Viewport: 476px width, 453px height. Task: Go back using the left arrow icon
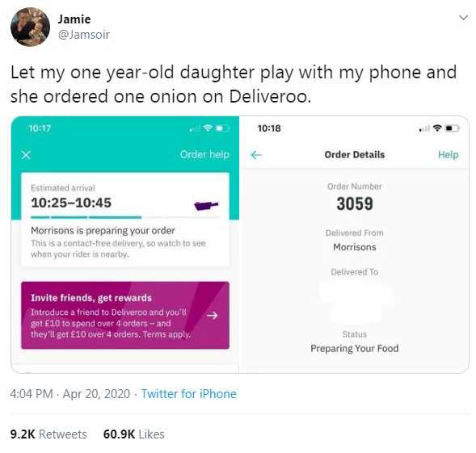point(256,155)
